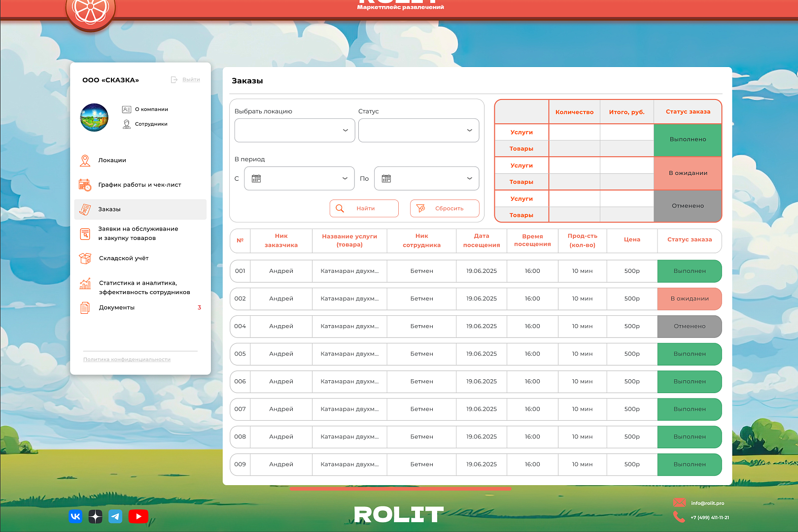Click the Reset filters button
798x532 pixels.
444,208
